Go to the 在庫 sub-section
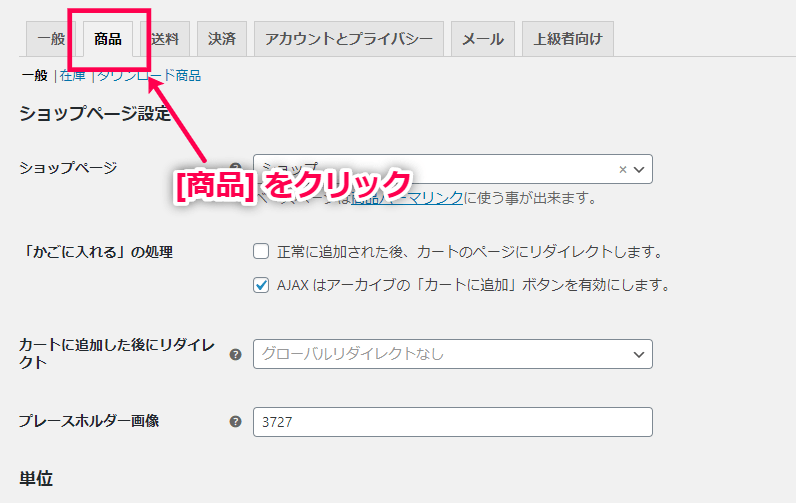 point(73,76)
